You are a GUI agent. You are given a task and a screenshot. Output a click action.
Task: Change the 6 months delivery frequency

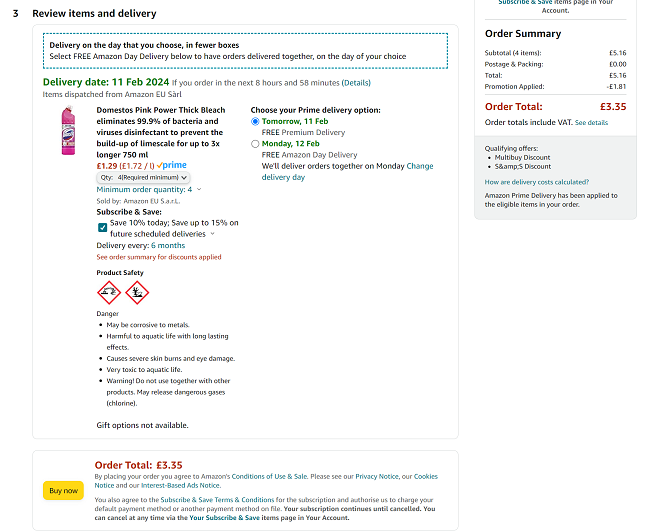click(x=167, y=245)
